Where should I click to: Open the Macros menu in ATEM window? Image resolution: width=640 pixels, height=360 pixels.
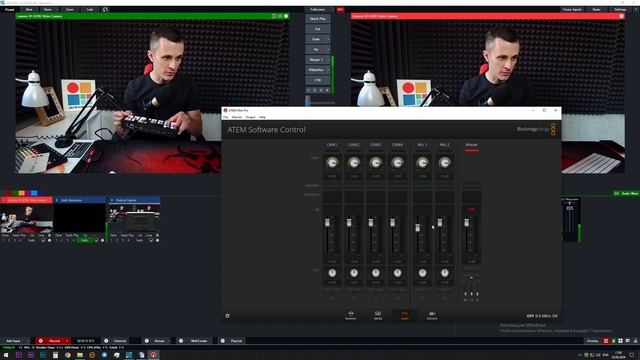tap(237, 117)
